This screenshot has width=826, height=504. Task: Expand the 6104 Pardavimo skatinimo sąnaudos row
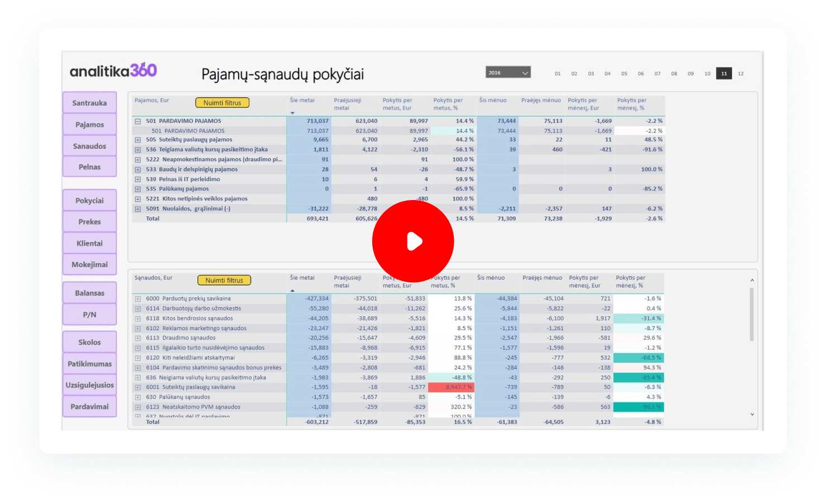click(x=137, y=368)
